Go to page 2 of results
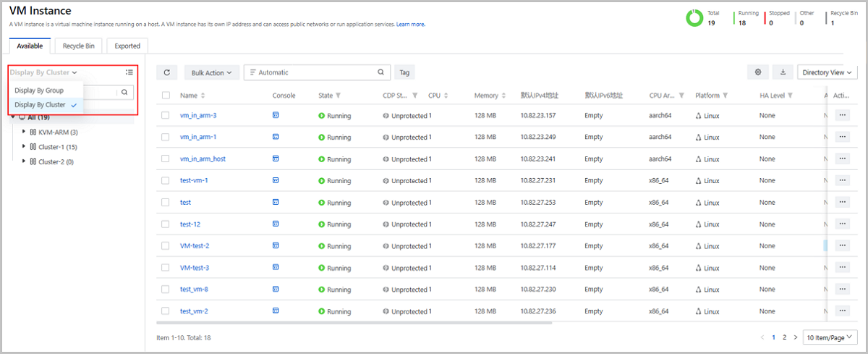 coord(784,337)
